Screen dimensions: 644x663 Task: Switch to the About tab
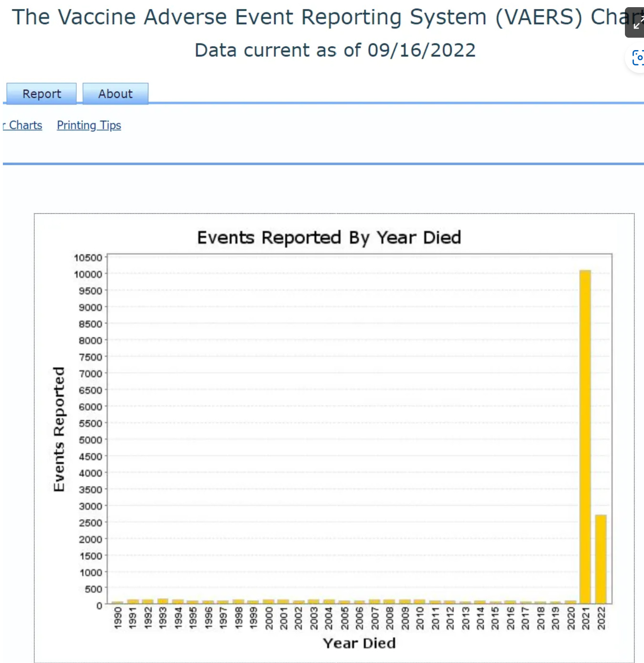[x=115, y=93]
